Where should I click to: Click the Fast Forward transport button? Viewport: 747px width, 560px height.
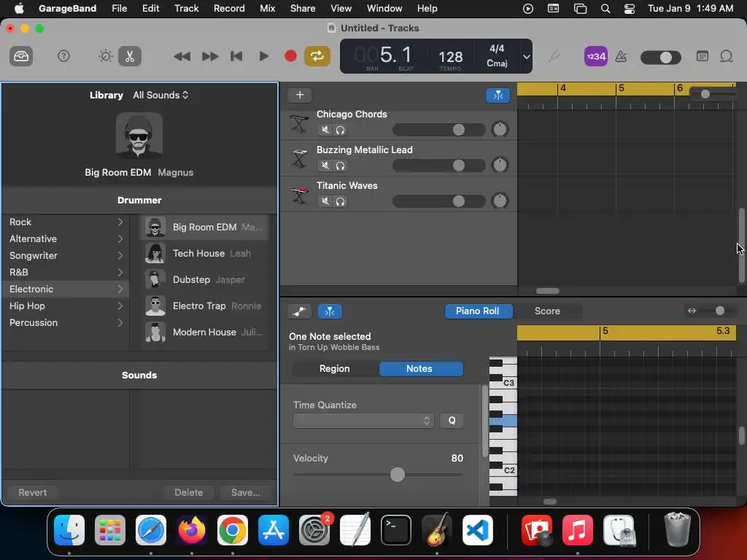(x=209, y=56)
